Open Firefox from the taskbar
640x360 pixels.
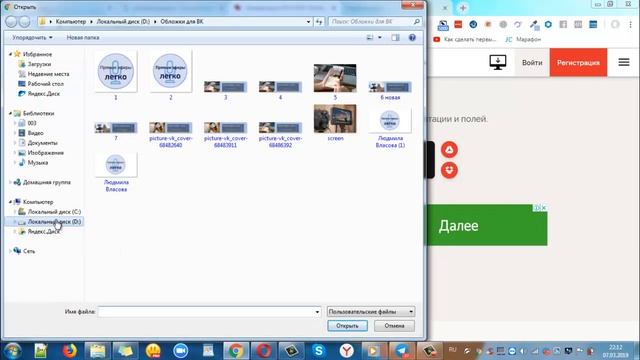tap(70, 351)
